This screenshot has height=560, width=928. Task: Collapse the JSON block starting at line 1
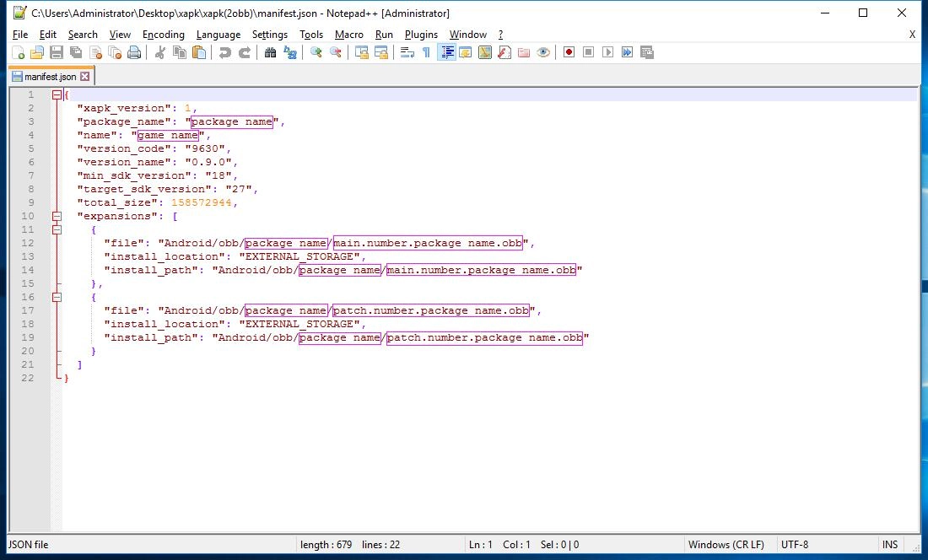click(x=57, y=94)
